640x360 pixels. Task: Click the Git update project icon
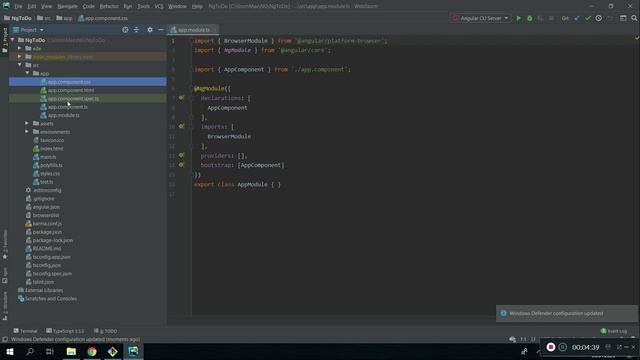(x=577, y=18)
